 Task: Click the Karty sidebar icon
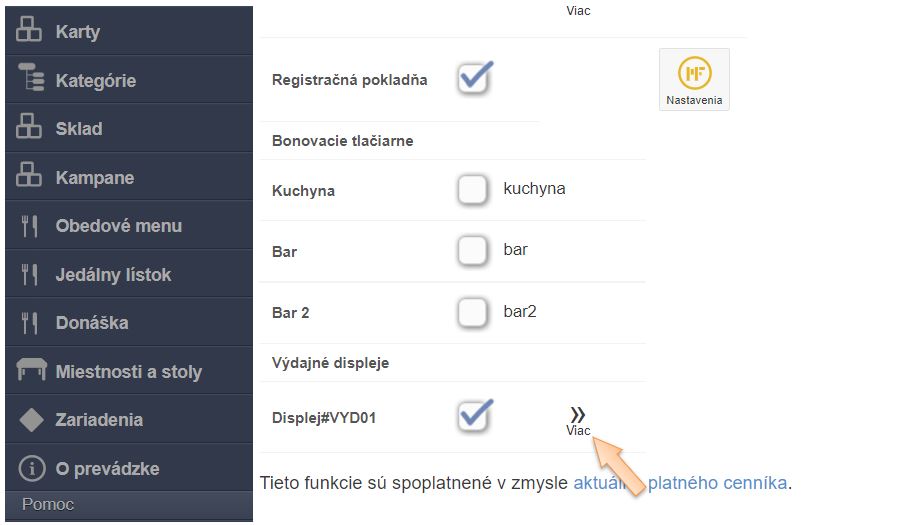pos(29,32)
